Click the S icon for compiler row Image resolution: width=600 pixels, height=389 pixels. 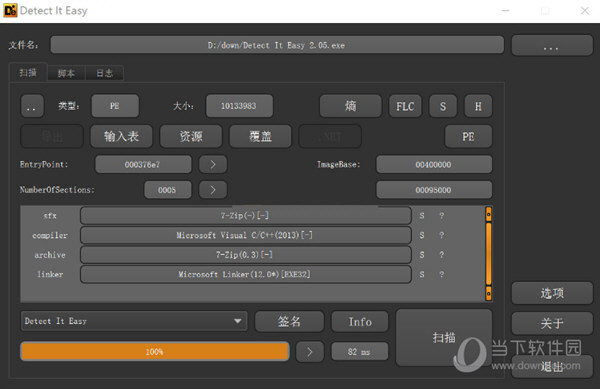tap(422, 235)
